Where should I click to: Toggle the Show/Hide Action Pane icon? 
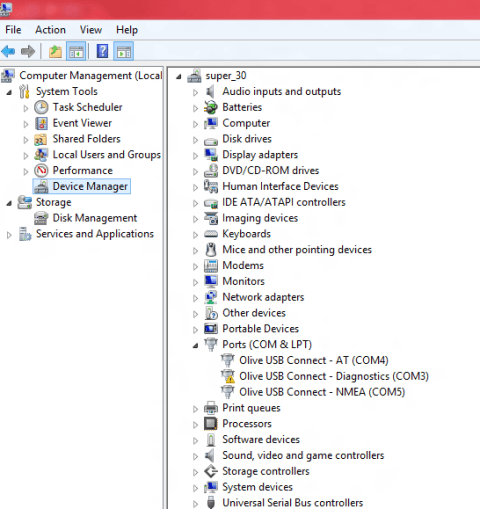[x=124, y=51]
